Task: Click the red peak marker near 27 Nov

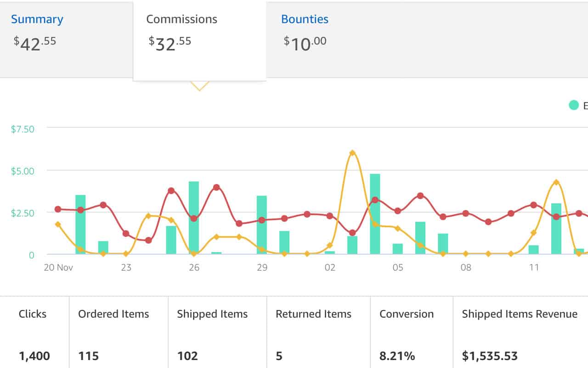Action: (216, 187)
